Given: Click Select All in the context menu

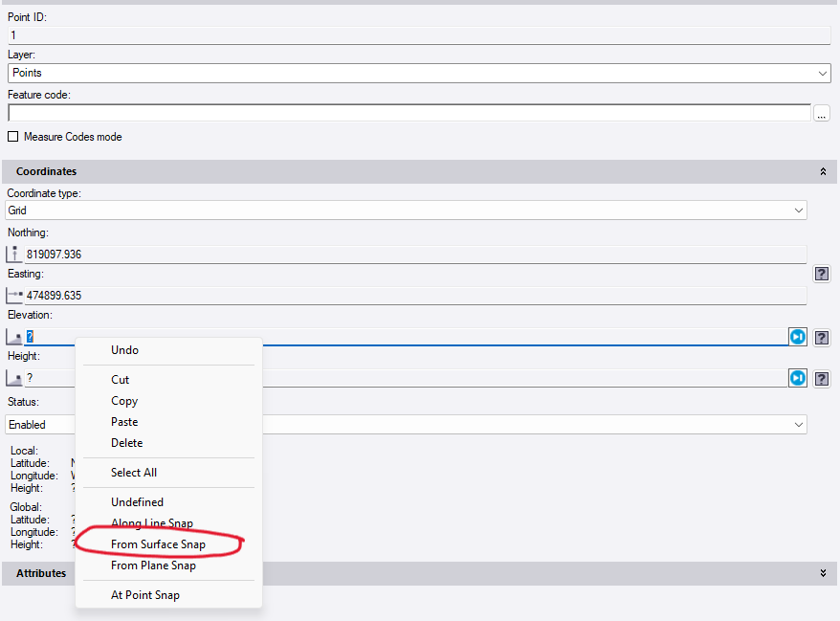Looking at the screenshot, I should click(x=134, y=473).
